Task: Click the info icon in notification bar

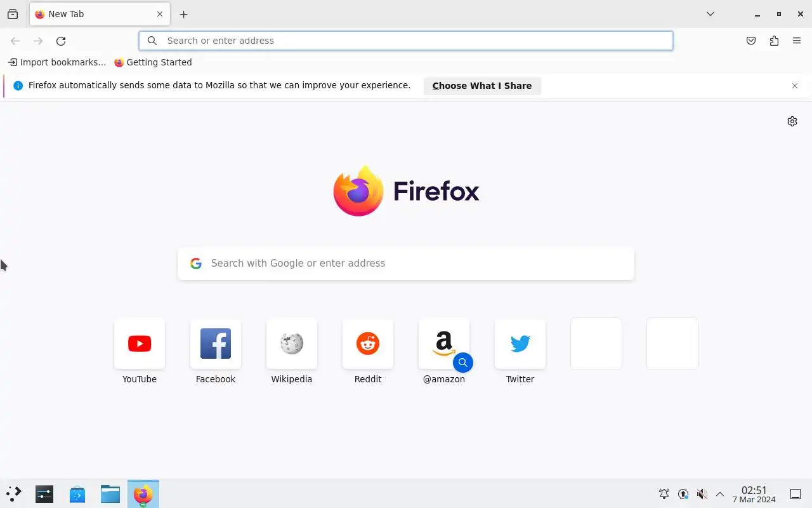Action: coord(18,86)
